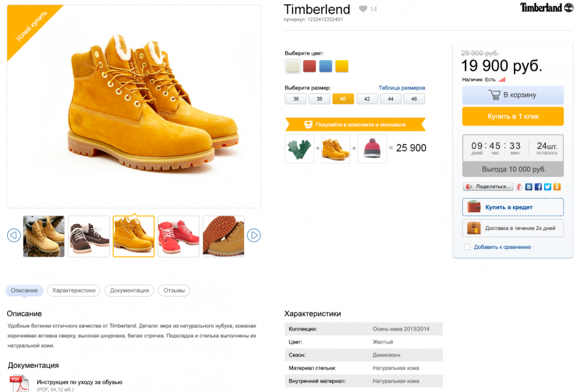
Task: Click next arrow in thumbnail gallery
Action: click(254, 235)
